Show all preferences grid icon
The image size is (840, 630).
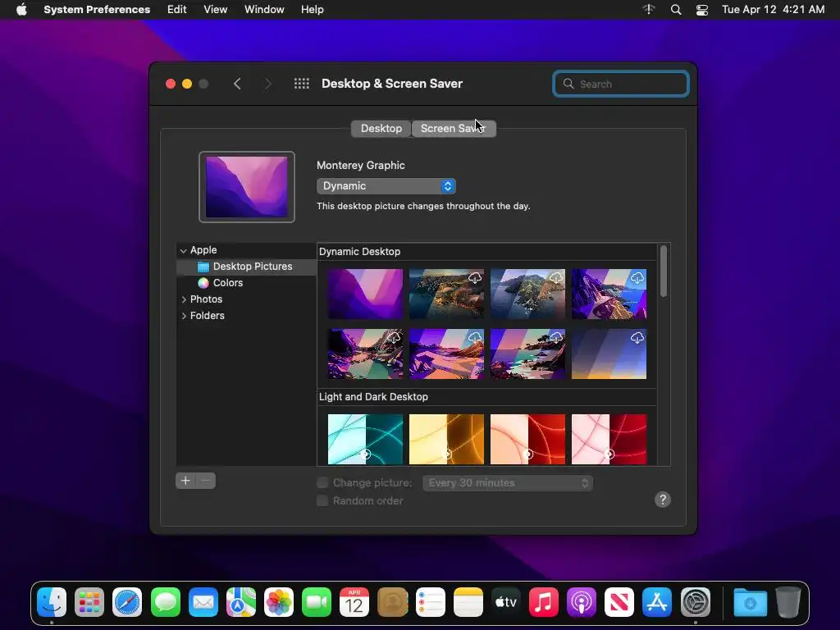(302, 84)
